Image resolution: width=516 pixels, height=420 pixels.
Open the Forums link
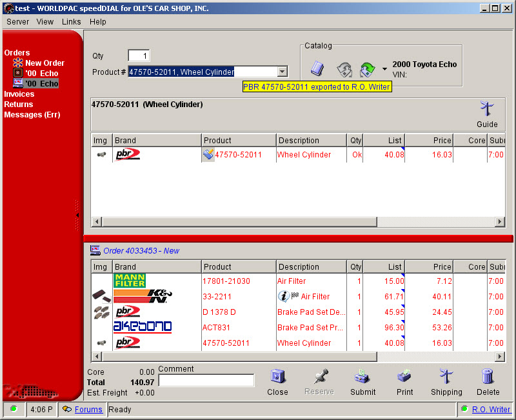coord(88,409)
